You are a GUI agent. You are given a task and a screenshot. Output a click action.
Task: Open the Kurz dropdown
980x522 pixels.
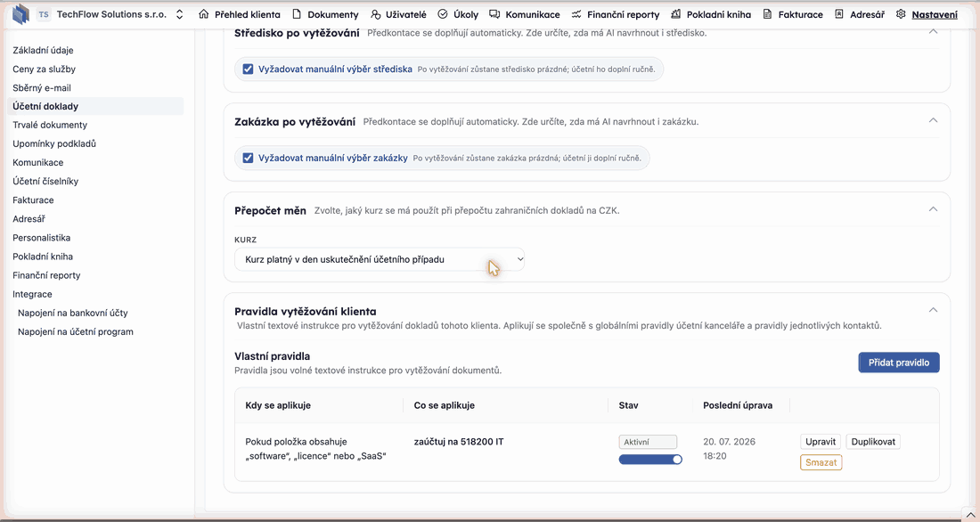tap(380, 259)
